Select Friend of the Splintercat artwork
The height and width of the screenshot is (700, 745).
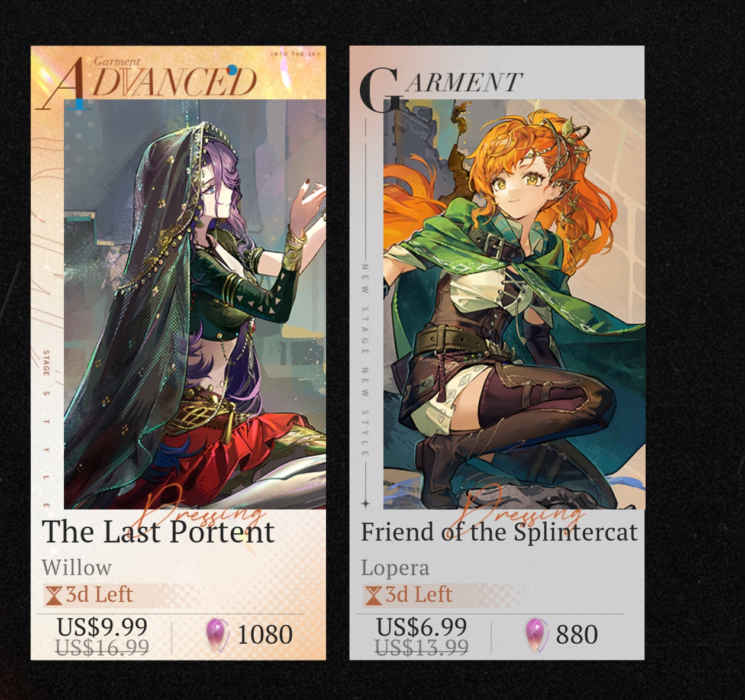coord(514,304)
